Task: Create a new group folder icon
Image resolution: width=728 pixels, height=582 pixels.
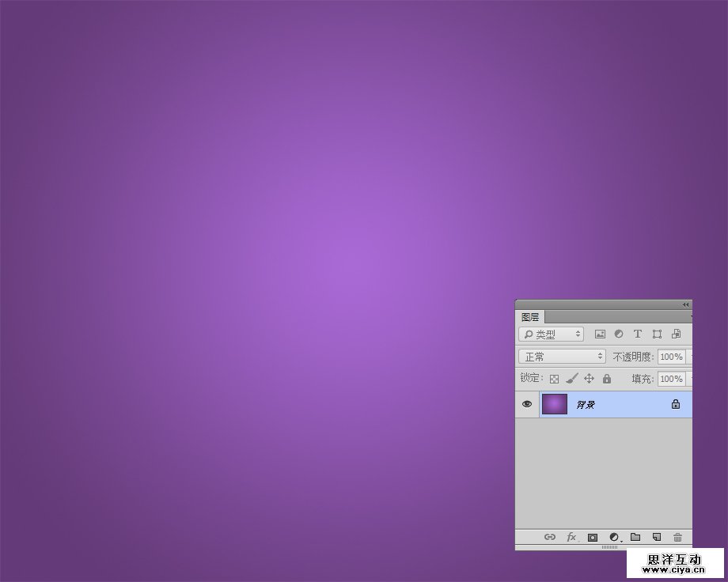Action: tap(635, 537)
